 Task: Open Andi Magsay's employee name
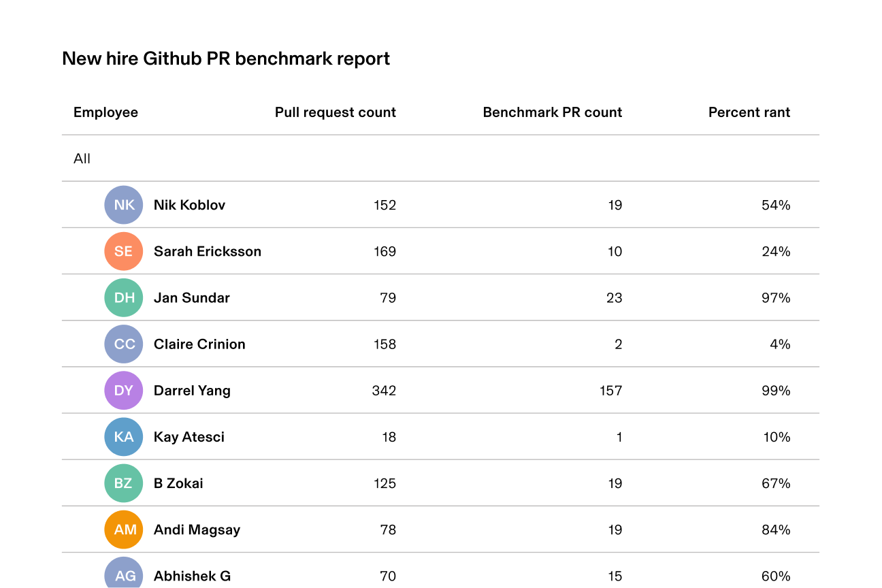[197, 529]
